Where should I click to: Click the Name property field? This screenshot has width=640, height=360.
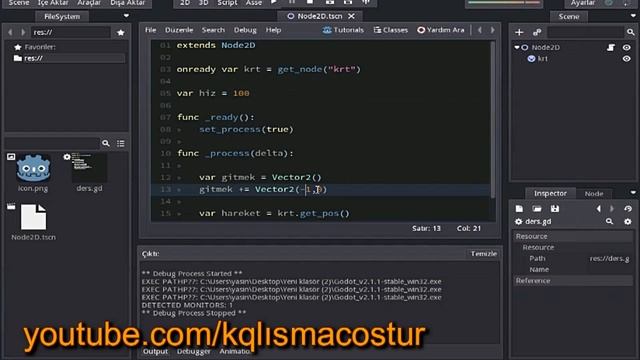coord(610,270)
